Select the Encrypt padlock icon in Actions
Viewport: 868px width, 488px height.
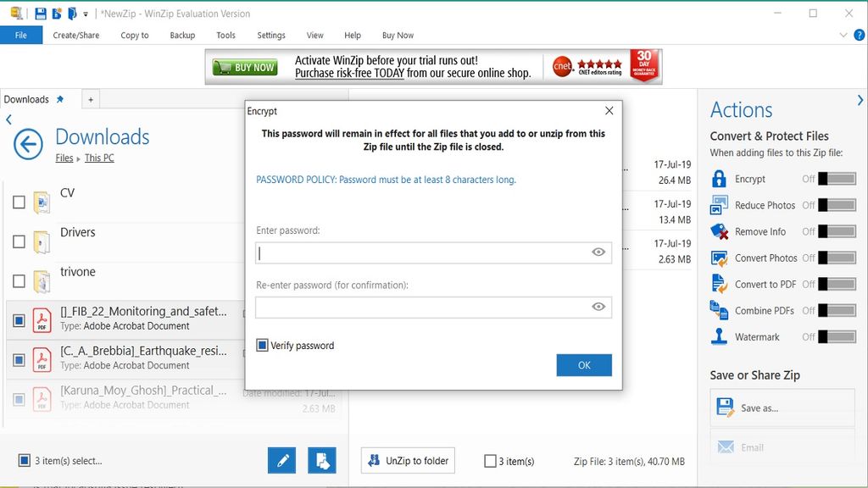(x=721, y=179)
